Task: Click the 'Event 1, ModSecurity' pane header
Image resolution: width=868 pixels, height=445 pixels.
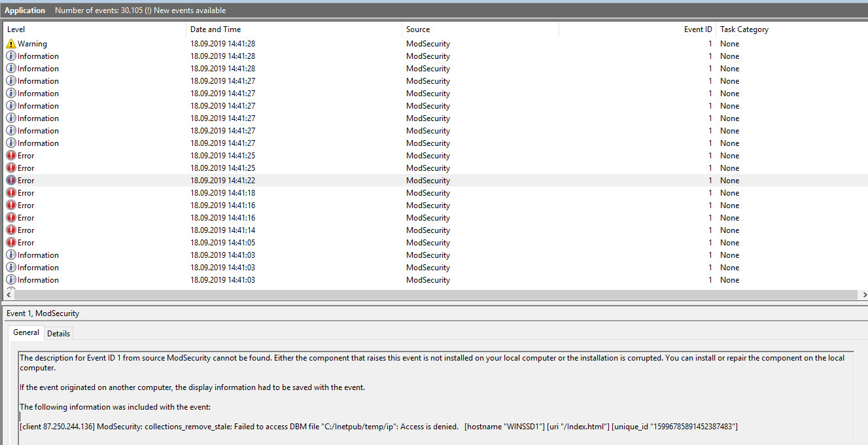Action: [43, 313]
